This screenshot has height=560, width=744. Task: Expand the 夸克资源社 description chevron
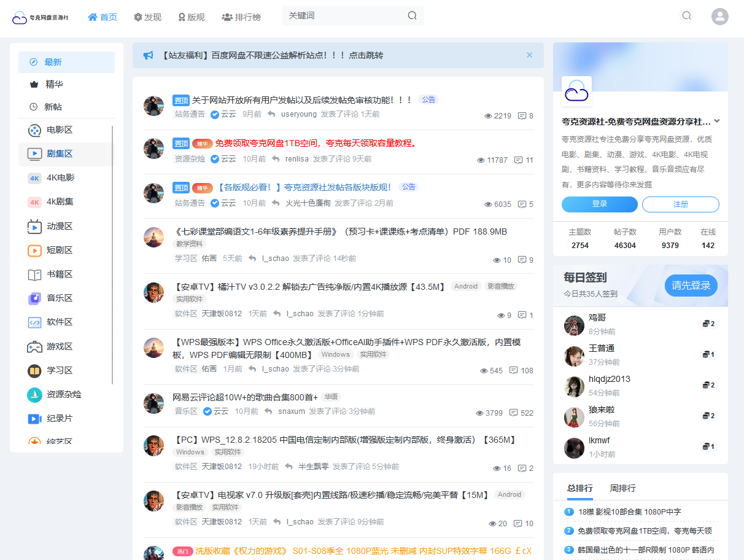[x=717, y=121]
